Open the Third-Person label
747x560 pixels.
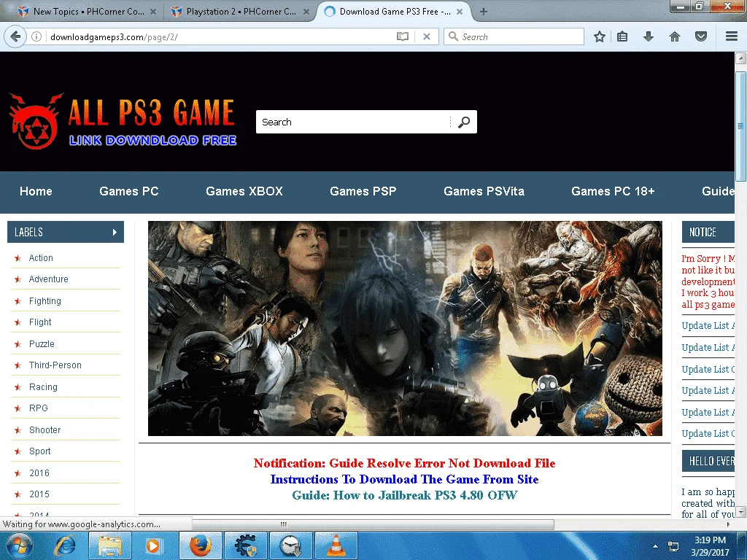coord(55,365)
